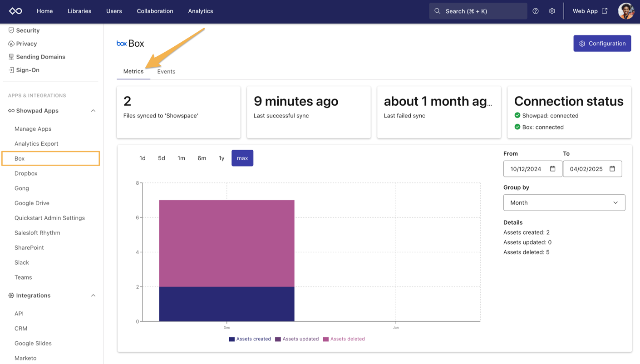
Task: Open the Box Configuration button
Action: tap(602, 43)
